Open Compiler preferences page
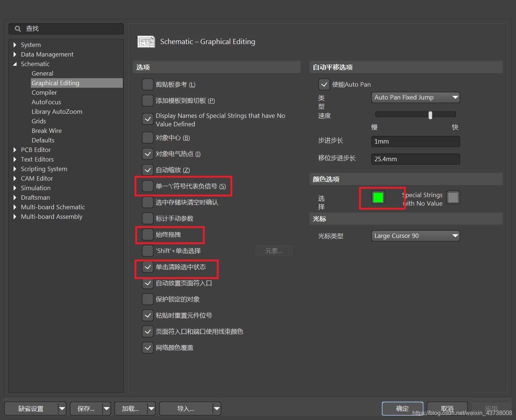Viewport: 516px width, 420px height. 44,93
